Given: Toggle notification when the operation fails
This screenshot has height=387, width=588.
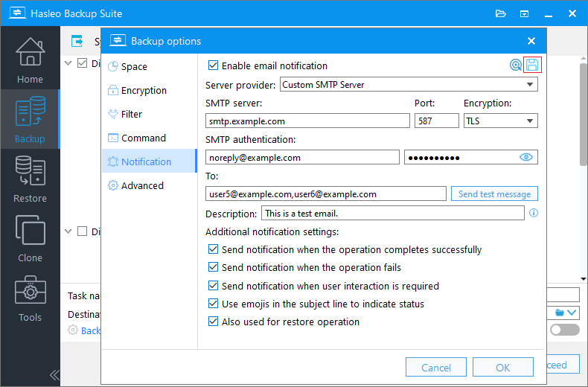Looking at the screenshot, I should [213, 267].
